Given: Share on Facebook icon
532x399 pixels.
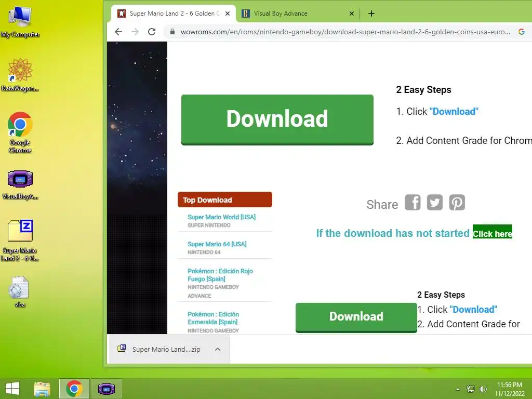Looking at the screenshot, I should click(413, 203).
